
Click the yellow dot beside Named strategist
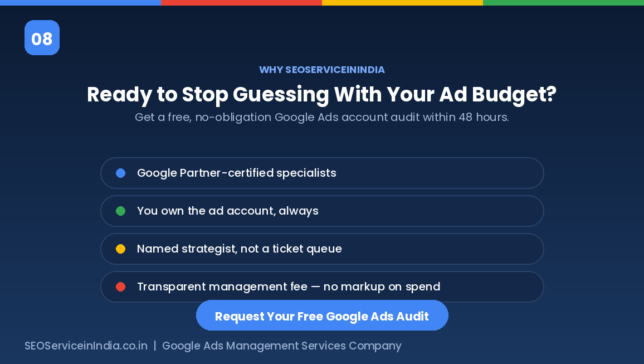point(120,249)
